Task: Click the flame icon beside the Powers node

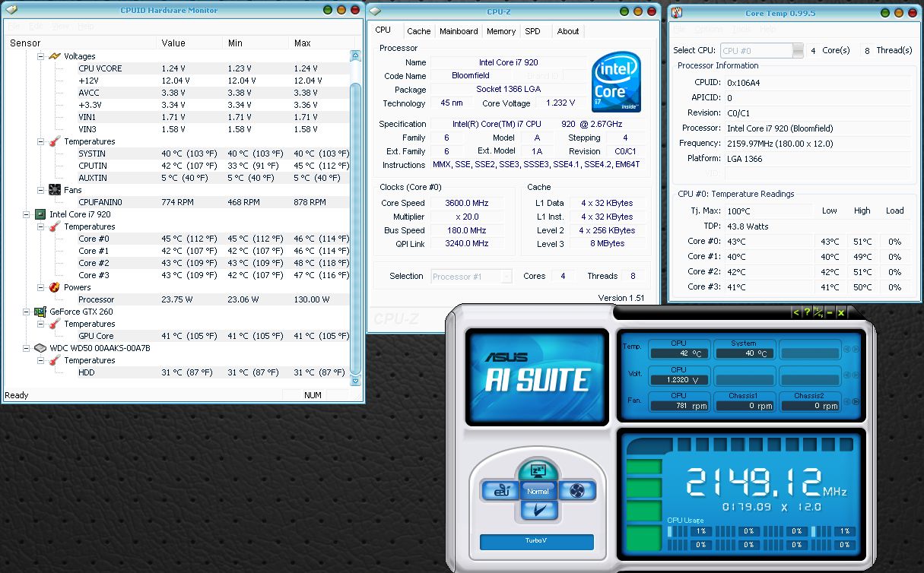Action: tap(55, 287)
